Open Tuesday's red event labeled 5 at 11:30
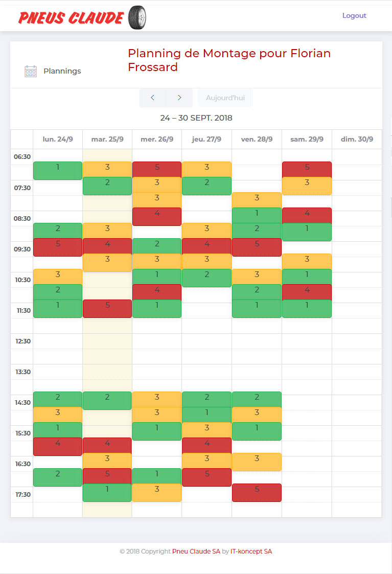 [x=107, y=309]
